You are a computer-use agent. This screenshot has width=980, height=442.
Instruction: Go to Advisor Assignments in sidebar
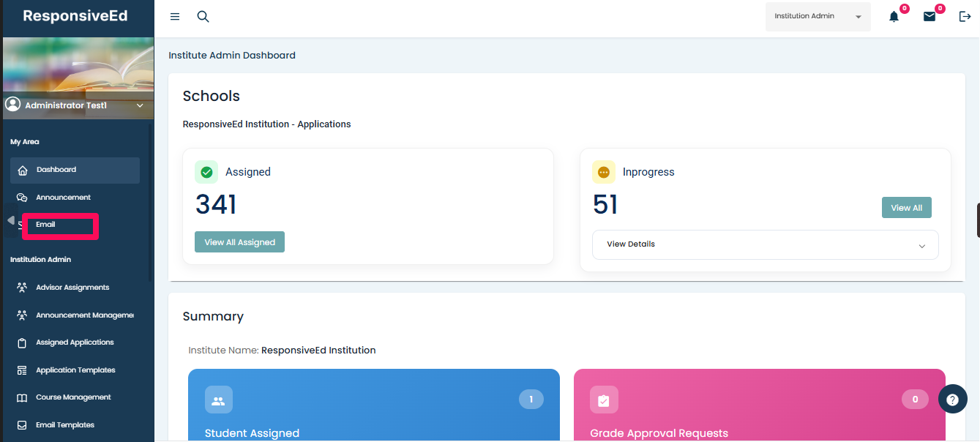coord(72,288)
